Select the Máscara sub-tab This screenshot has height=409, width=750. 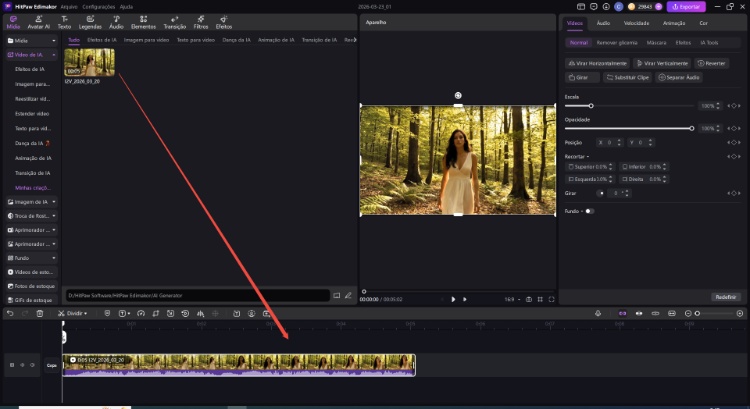coord(656,43)
